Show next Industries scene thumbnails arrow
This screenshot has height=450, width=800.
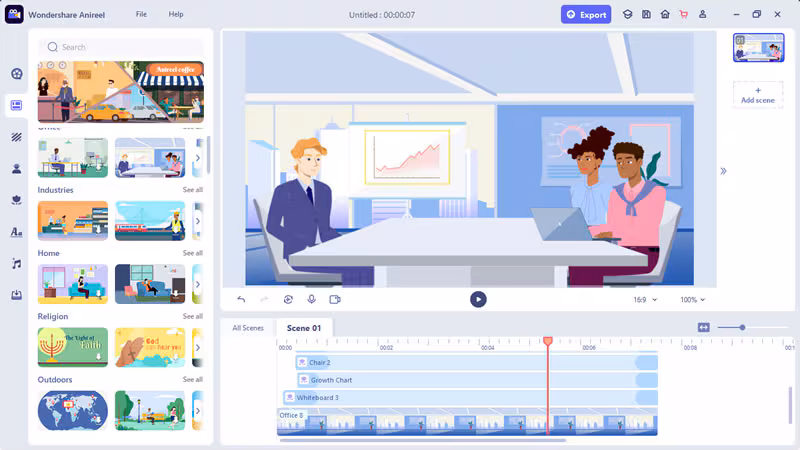point(198,221)
